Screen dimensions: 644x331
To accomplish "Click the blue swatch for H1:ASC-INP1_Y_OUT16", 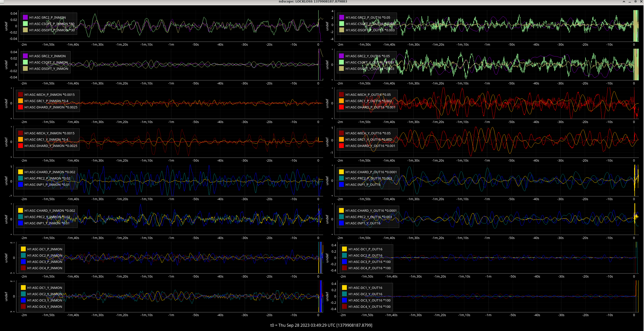I will tap(341, 223).
